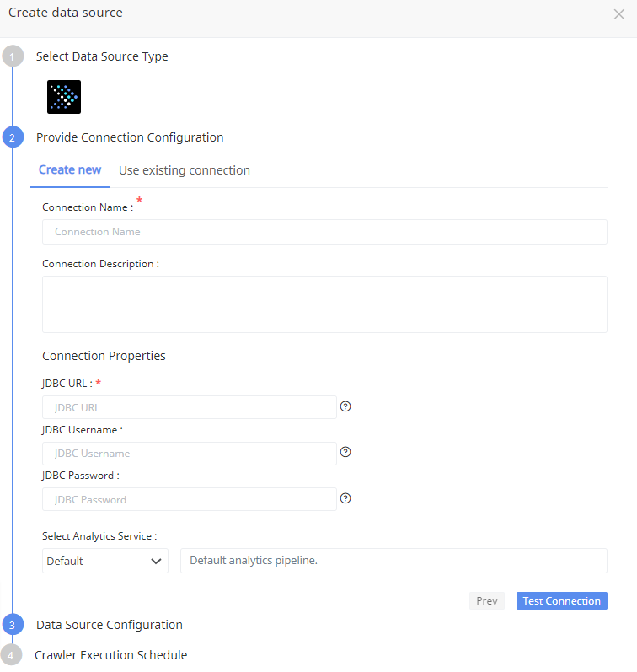Switch to Use existing connection tab
Screen dimensions: 637x672
[x=185, y=170]
